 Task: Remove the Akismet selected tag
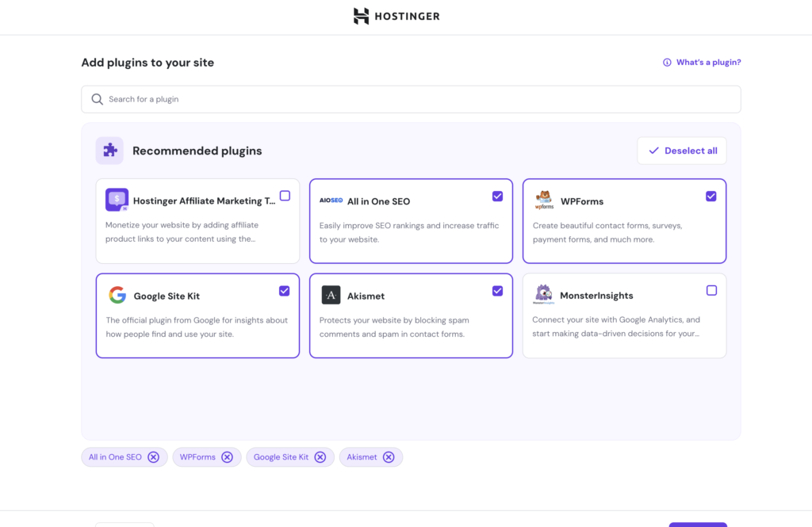pos(389,457)
